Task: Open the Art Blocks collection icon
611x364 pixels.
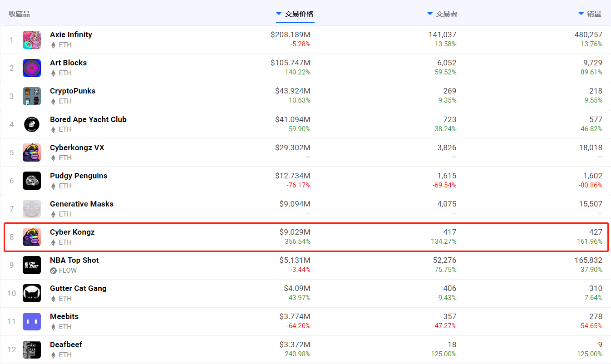Action: (x=32, y=68)
